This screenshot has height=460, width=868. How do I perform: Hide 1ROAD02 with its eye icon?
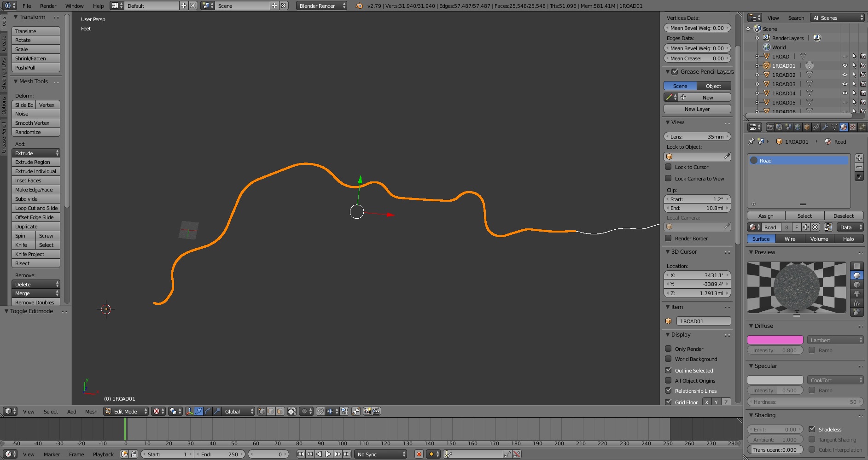pyautogui.click(x=845, y=75)
